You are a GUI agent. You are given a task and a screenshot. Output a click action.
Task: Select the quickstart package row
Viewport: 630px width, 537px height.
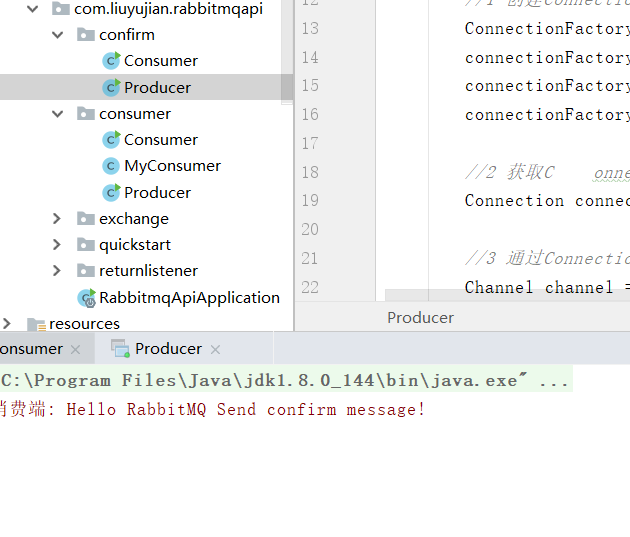(x=135, y=245)
